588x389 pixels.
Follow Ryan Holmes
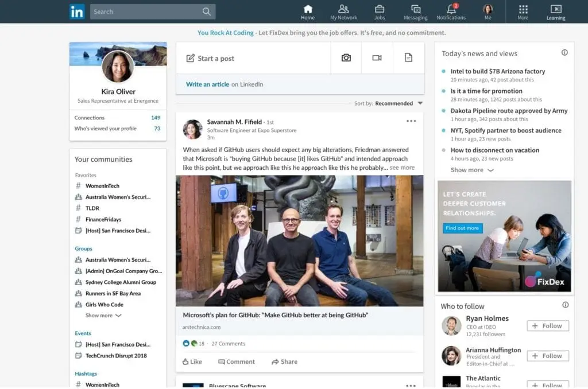(x=548, y=326)
